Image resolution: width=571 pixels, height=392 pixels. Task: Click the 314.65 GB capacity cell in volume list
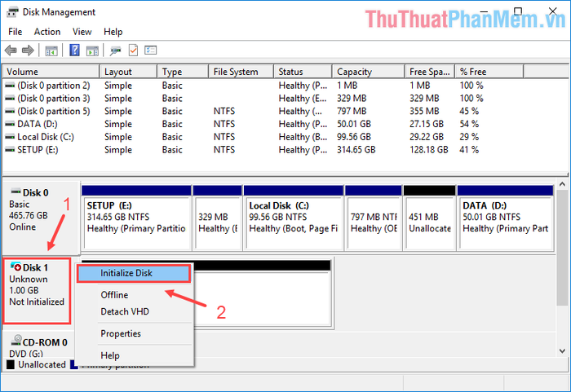point(356,150)
